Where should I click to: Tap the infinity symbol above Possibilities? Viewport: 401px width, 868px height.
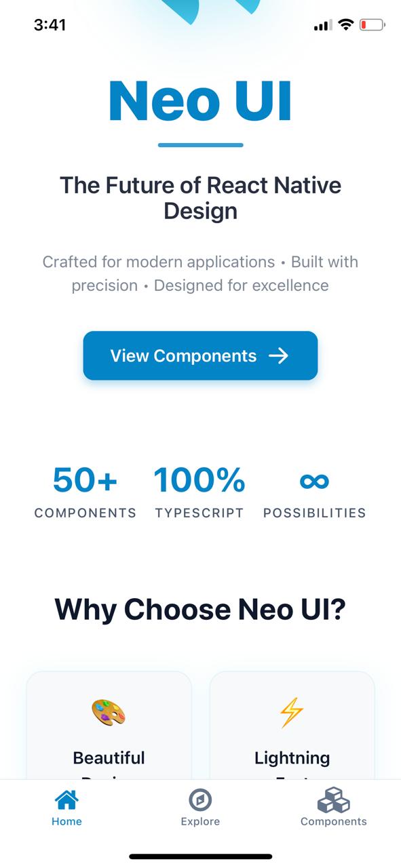pos(315,480)
